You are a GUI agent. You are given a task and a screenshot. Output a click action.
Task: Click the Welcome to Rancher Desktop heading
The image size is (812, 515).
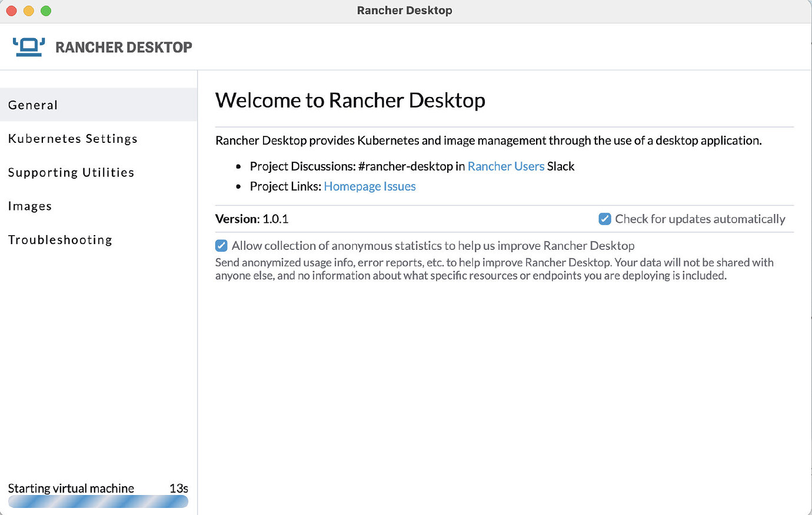[x=350, y=100]
